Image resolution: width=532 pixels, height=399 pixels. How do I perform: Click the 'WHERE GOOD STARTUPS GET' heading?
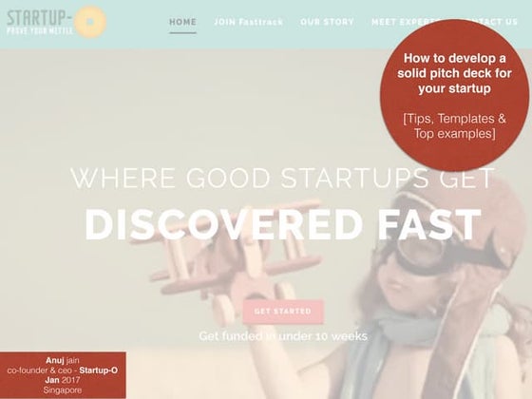[283, 178]
